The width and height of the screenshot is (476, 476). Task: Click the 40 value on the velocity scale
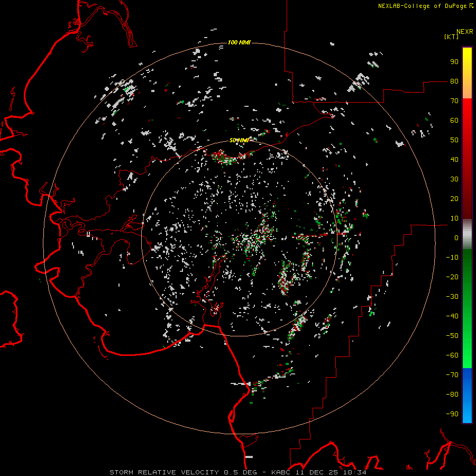(454, 159)
